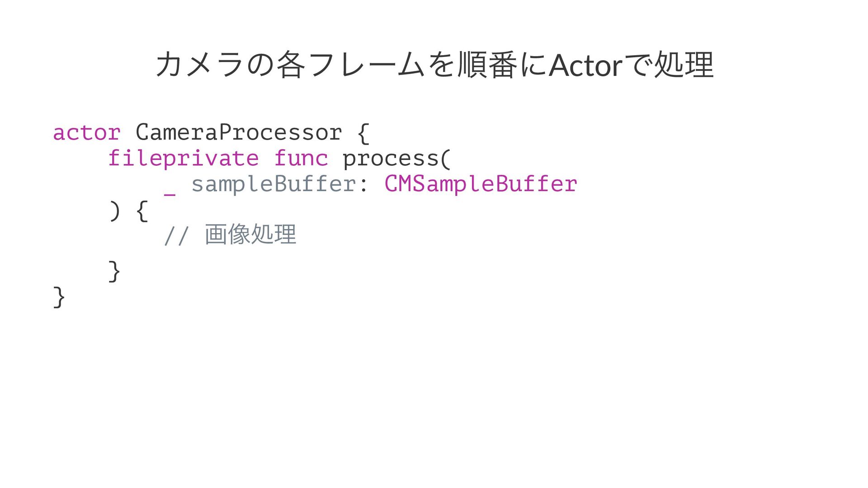
Task: Click 'カメラ' at the start of the title
Action: (x=200, y=66)
